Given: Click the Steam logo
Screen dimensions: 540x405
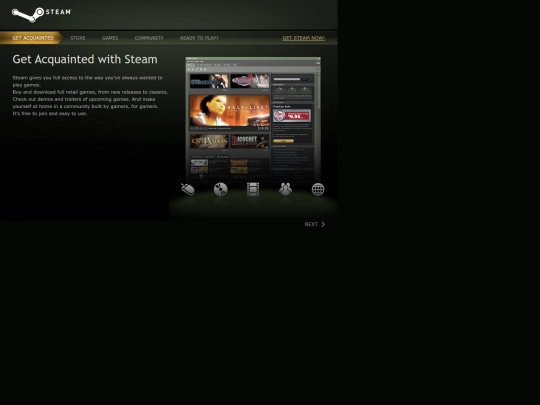Looking at the screenshot, I should [x=41, y=15].
